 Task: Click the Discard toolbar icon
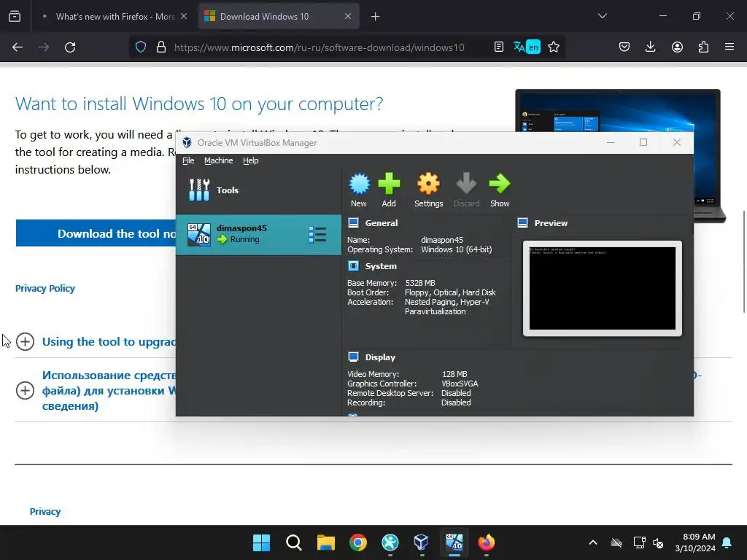(x=466, y=190)
